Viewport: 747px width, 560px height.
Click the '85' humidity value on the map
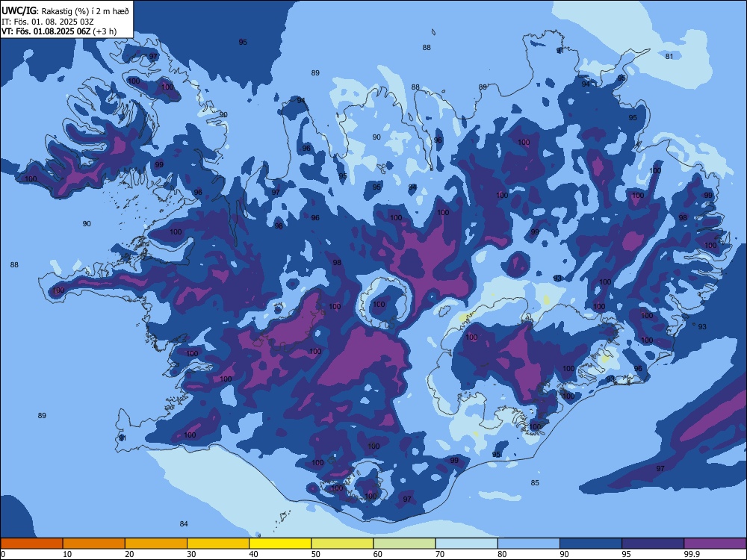(535, 483)
